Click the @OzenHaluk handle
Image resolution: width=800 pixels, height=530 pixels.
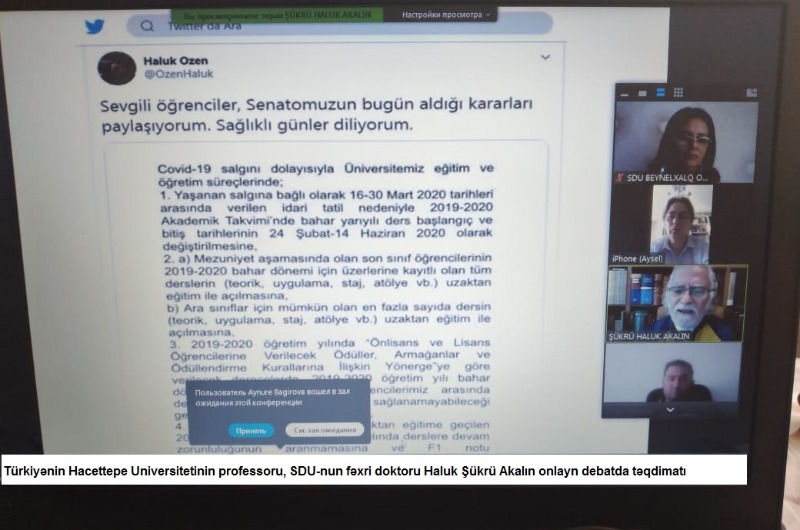coord(179,74)
